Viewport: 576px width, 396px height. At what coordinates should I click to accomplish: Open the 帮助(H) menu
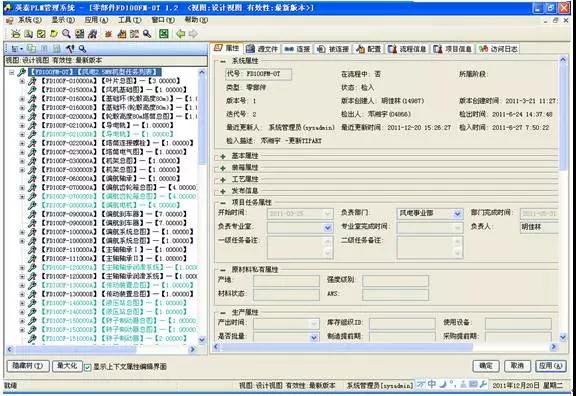196,20
